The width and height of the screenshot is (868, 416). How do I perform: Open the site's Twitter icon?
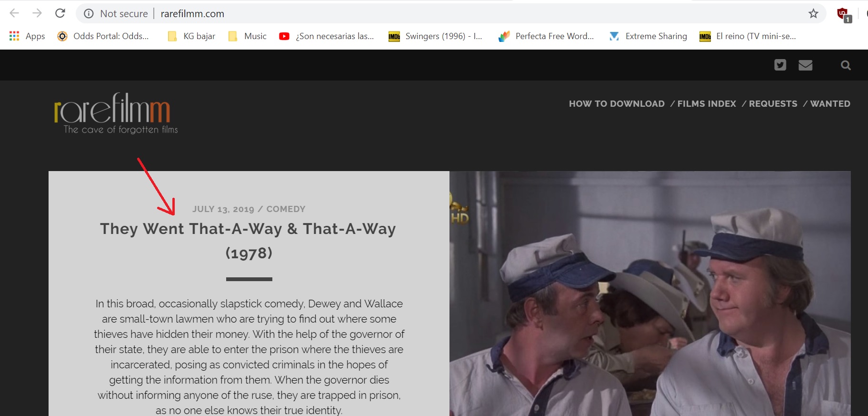(780, 65)
